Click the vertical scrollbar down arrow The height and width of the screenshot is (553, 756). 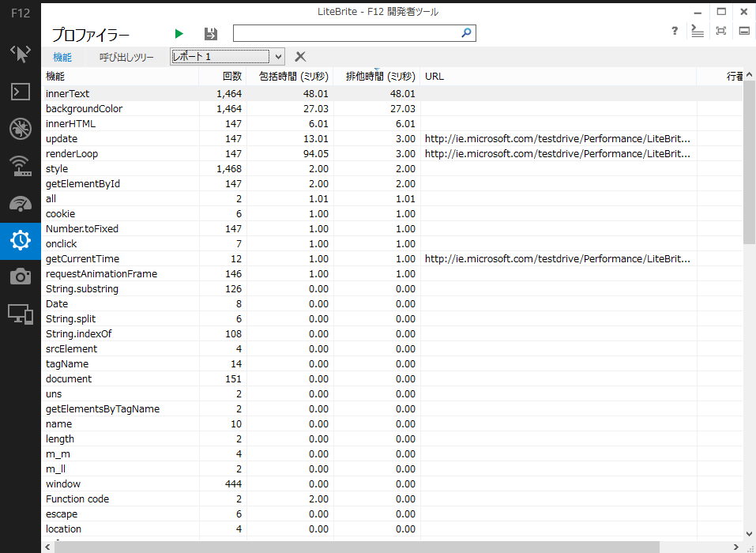click(750, 533)
